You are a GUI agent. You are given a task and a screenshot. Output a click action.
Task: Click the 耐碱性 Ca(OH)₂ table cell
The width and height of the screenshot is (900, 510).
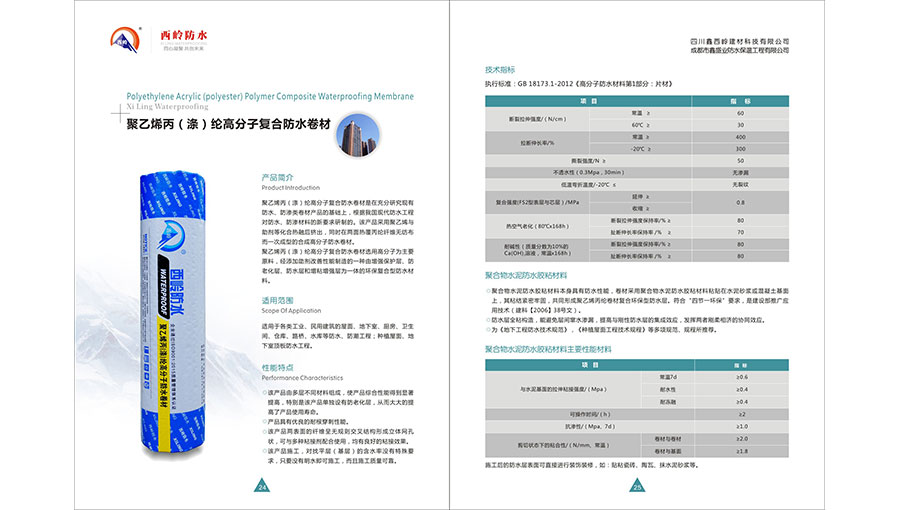pyautogui.click(x=537, y=250)
